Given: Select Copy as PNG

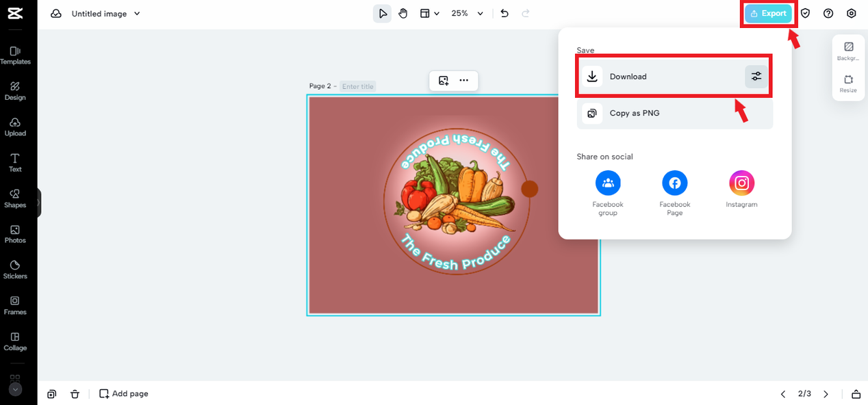Looking at the screenshot, I should coord(675,113).
